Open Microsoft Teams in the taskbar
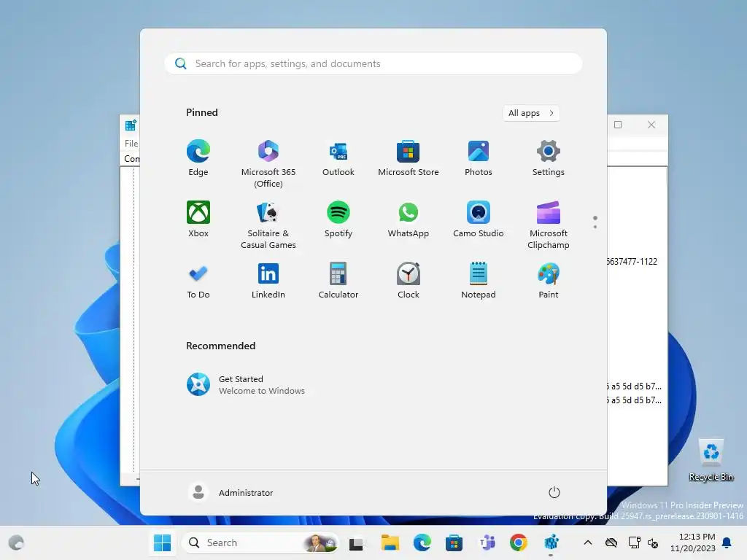 point(487,542)
